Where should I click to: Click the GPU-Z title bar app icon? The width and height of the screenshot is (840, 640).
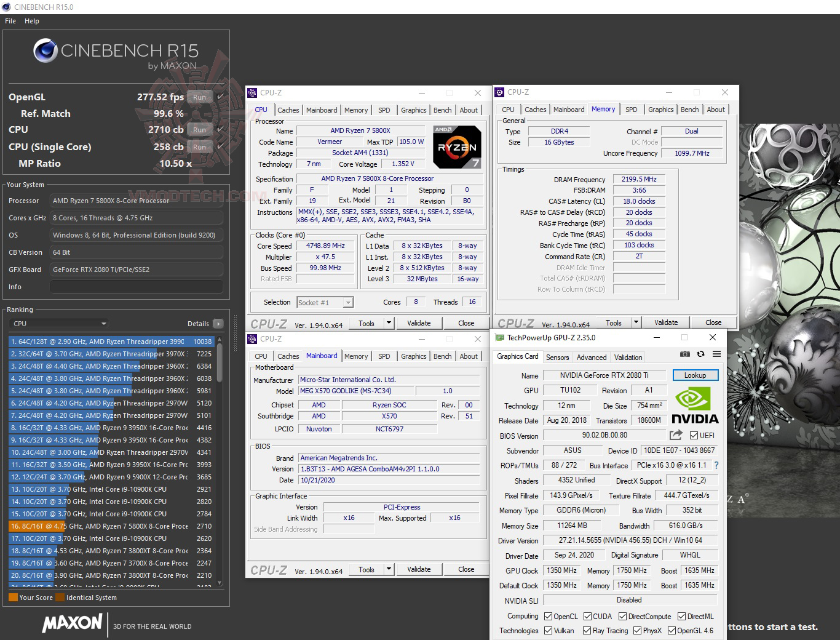(x=500, y=338)
